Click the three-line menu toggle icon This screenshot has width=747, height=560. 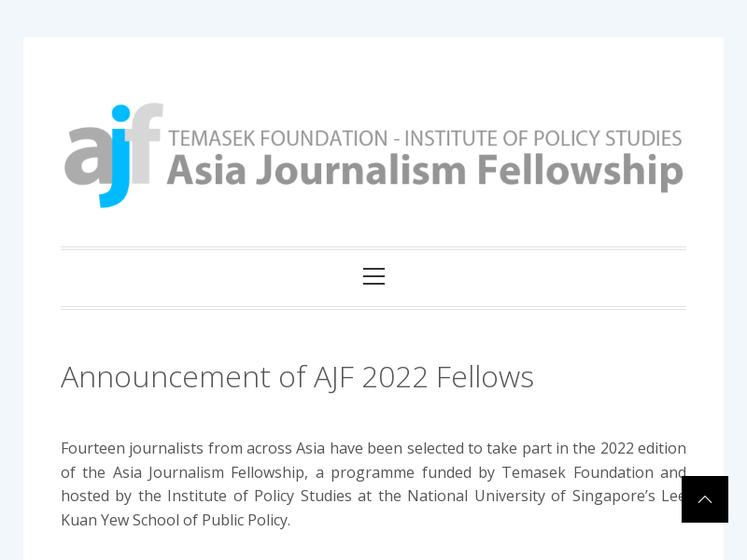click(373, 276)
